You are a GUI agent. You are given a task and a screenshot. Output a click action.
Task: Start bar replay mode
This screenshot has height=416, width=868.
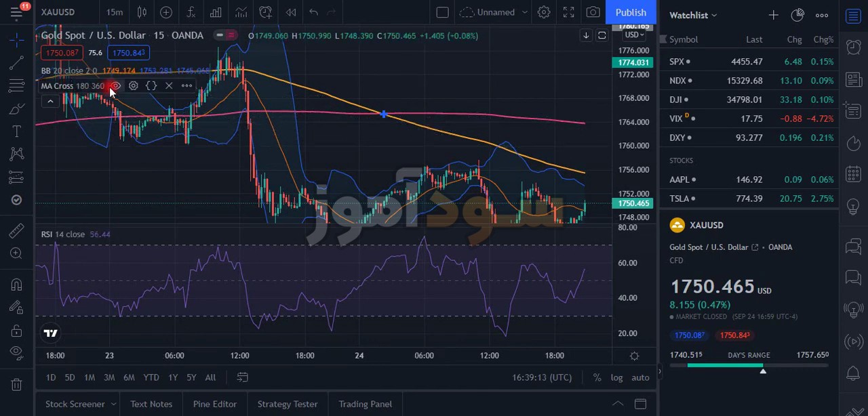click(291, 12)
